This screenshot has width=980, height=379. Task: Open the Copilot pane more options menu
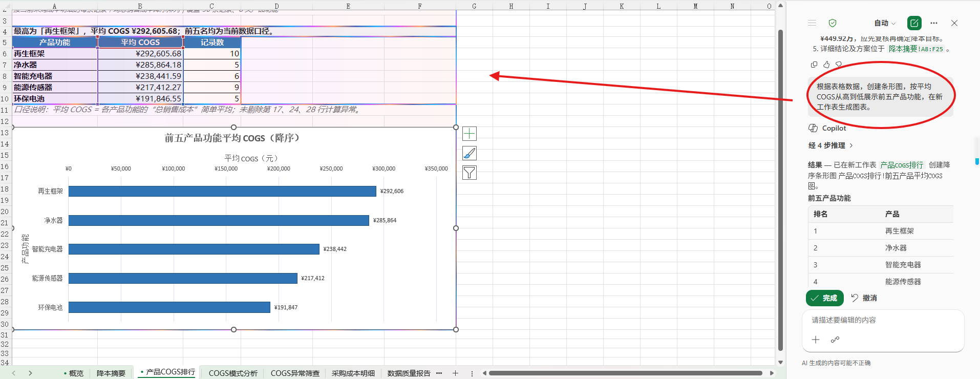coord(934,23)
